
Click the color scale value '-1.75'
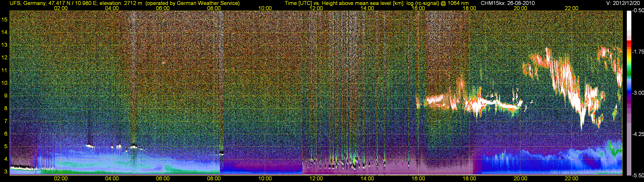pos(638,52)
